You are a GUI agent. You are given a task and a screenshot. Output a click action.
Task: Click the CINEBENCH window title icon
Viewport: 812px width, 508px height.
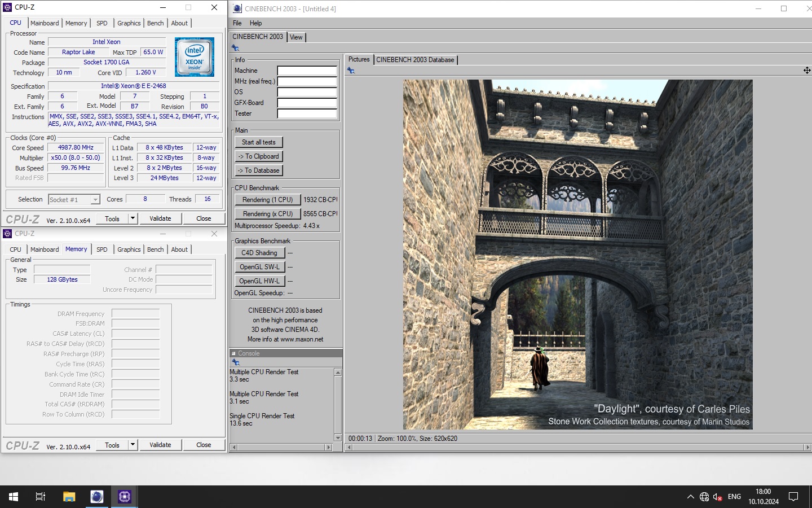237,8
